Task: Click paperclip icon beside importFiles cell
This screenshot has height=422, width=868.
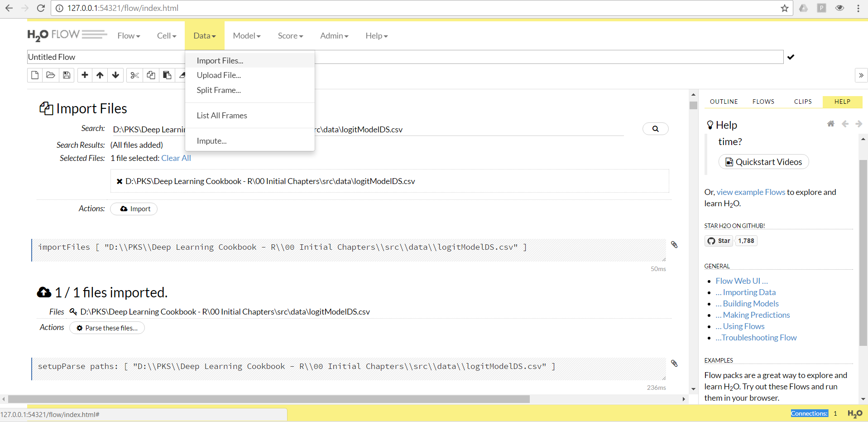Action: (674, 245)
